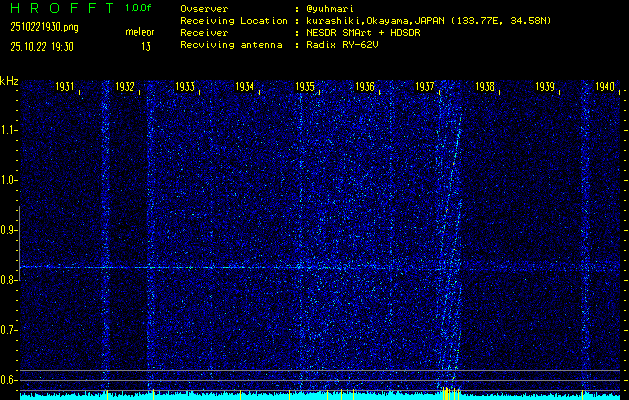Click the 1940 time marker

(605, 87)
